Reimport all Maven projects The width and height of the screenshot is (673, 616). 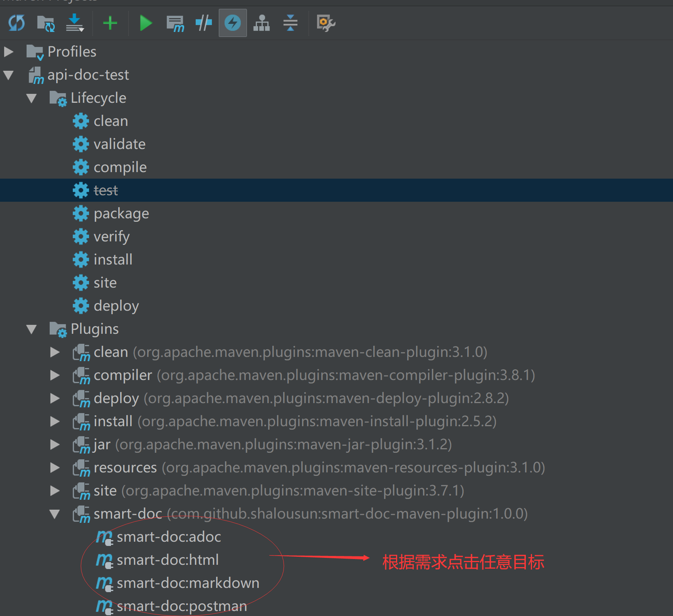point(16,23)
